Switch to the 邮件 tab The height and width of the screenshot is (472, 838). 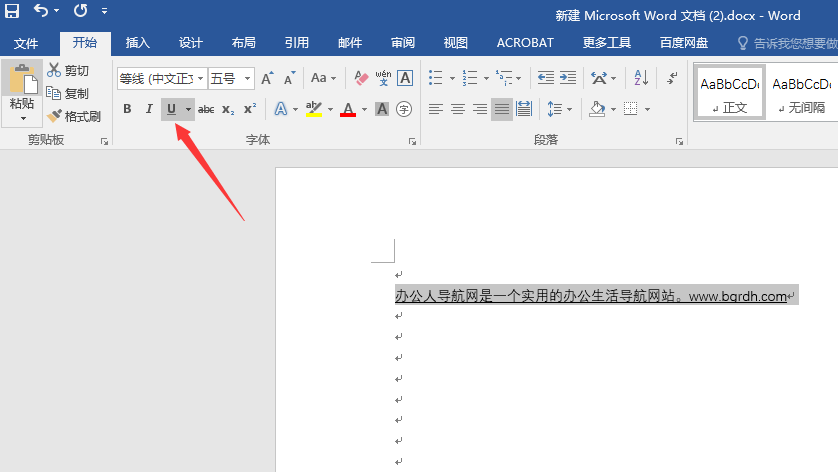point(350,43)
